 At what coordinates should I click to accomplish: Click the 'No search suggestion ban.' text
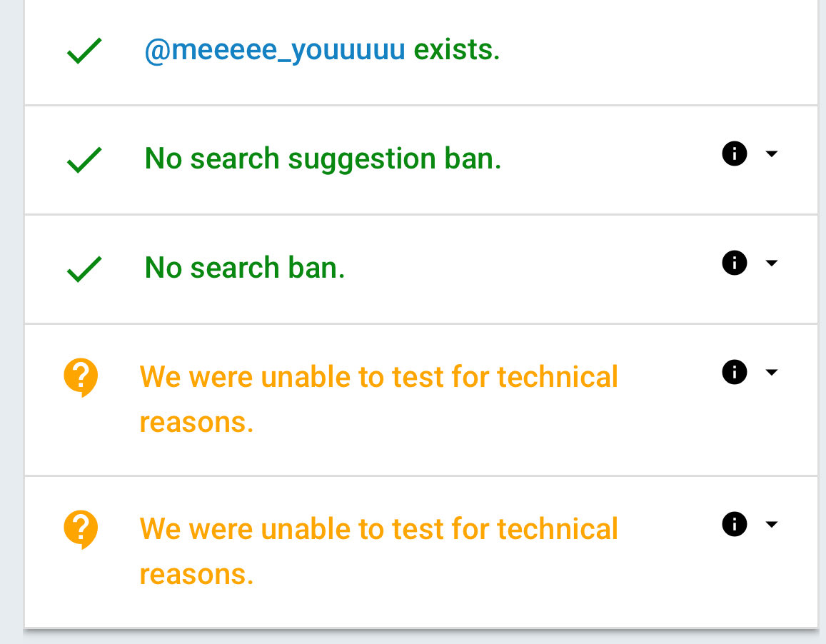point(323,159)
